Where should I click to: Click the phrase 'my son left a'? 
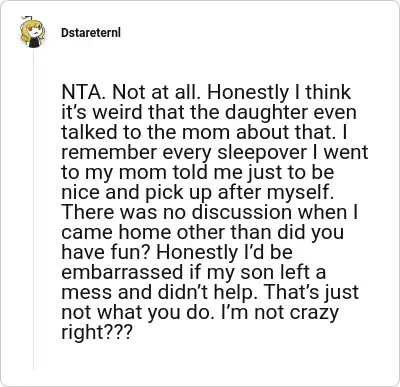[266, 272]
